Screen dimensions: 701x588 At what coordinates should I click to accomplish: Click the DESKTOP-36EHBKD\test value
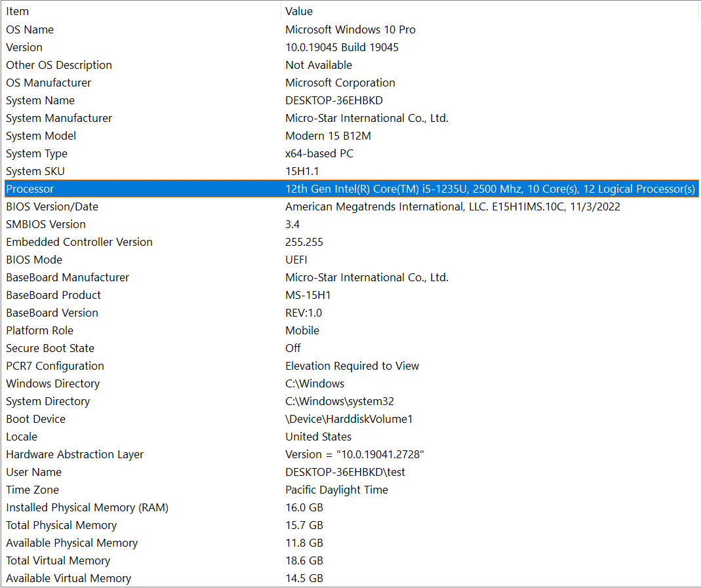click(345, 472)
